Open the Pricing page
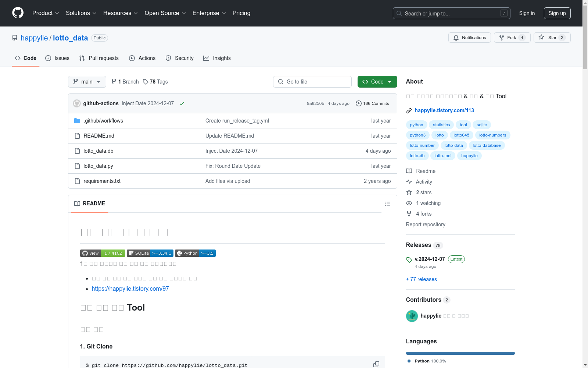 [x=241, y=13]
